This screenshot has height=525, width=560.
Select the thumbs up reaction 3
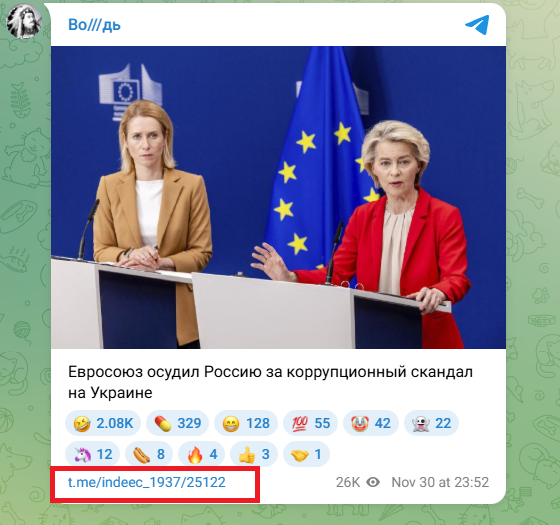coord(254,454)
